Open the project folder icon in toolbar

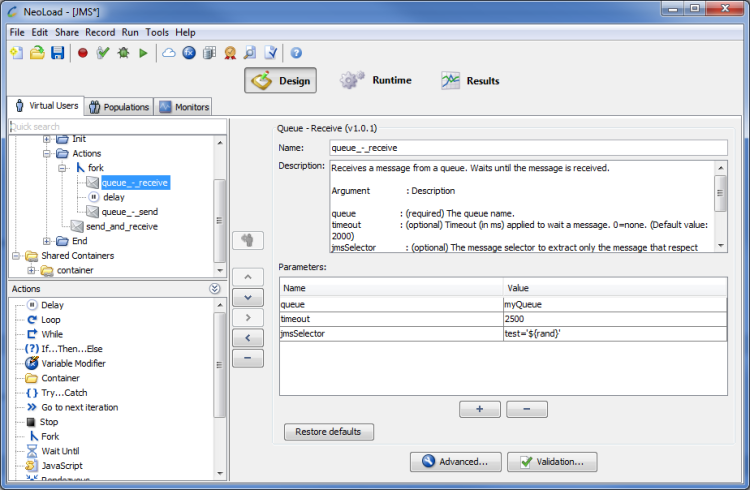(37, 53)
